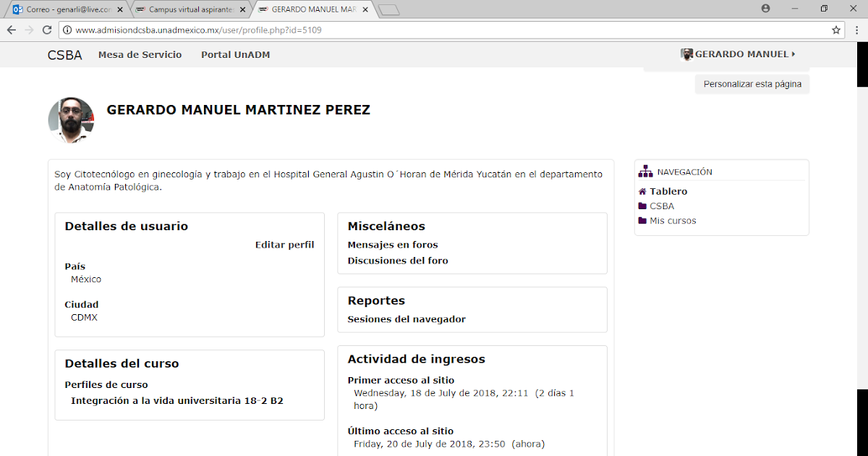Open the Mis cursos folder icon
868x456 pixels.
point(642,221)
